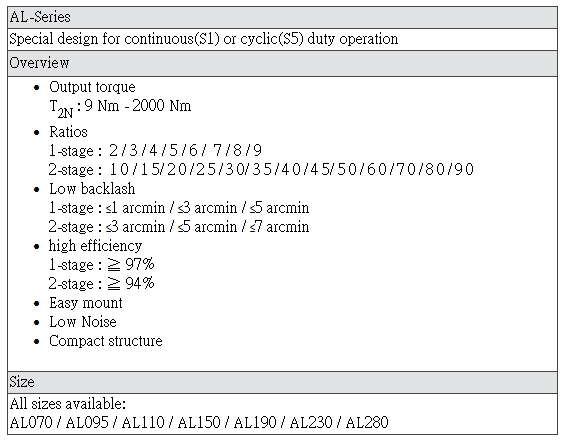Click the Output torque bullet item
Screen dimensions: 562x441
(x=92, y=87)
